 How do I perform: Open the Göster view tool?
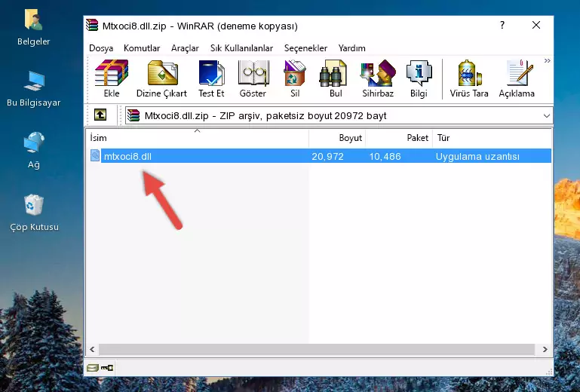(x=253, y=78)
